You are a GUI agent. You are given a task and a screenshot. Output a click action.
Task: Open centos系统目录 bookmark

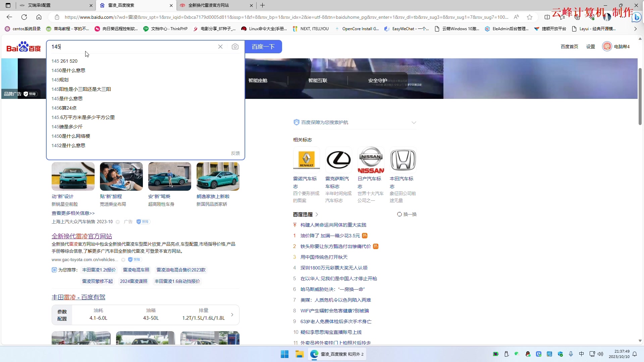pos(23,29)
